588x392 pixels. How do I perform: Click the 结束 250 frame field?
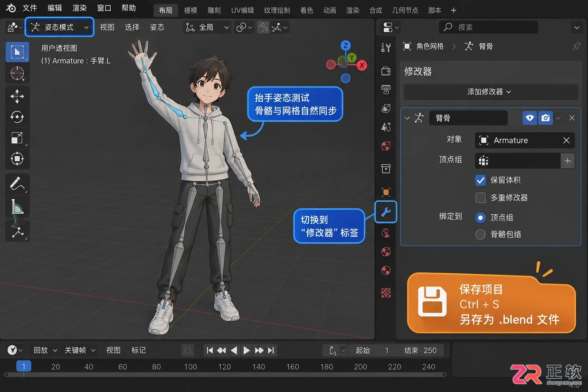[x=420, y=351]
